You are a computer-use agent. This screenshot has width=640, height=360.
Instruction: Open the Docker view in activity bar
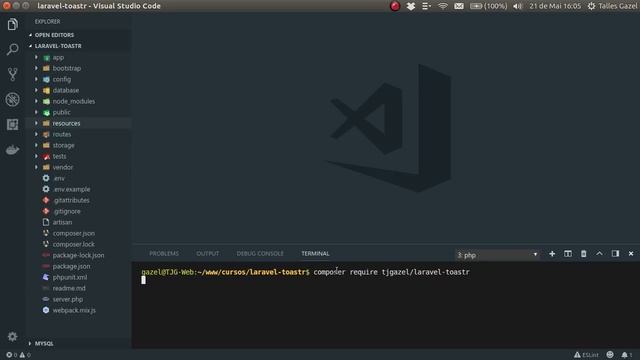[12, 150]
